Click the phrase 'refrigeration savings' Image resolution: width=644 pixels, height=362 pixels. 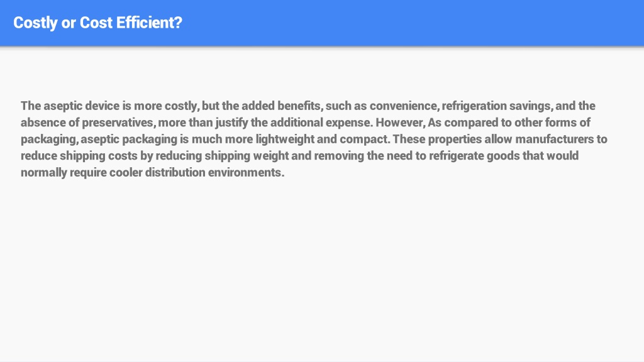[x=497, y=106]
